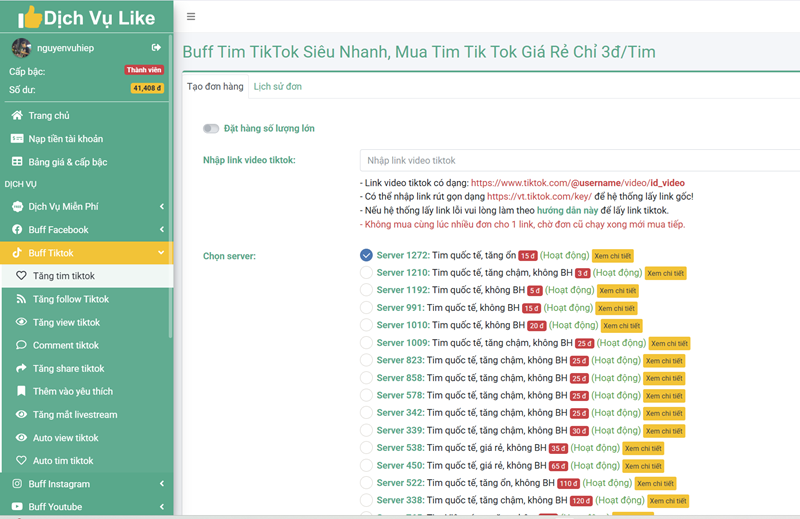Toggle the Đặt hàng số lượng lớn switch
The height and width of the screenshot is (519, 800).
(211, 129)
